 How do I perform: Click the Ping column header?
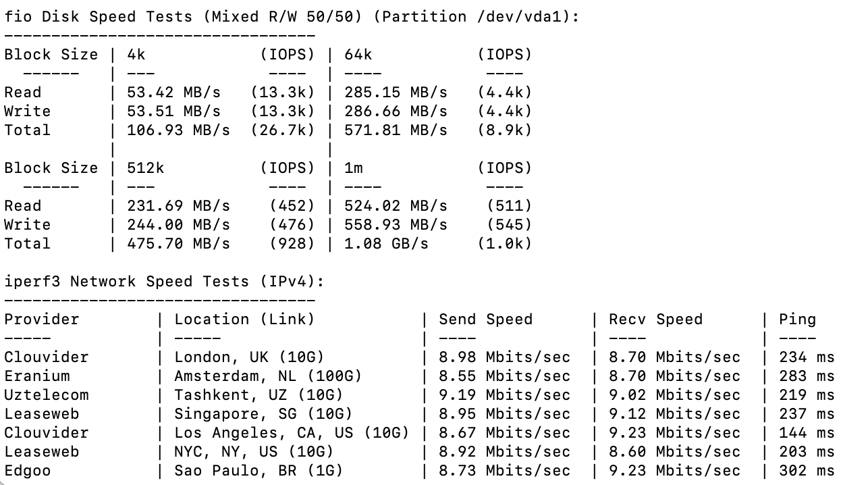797,320
